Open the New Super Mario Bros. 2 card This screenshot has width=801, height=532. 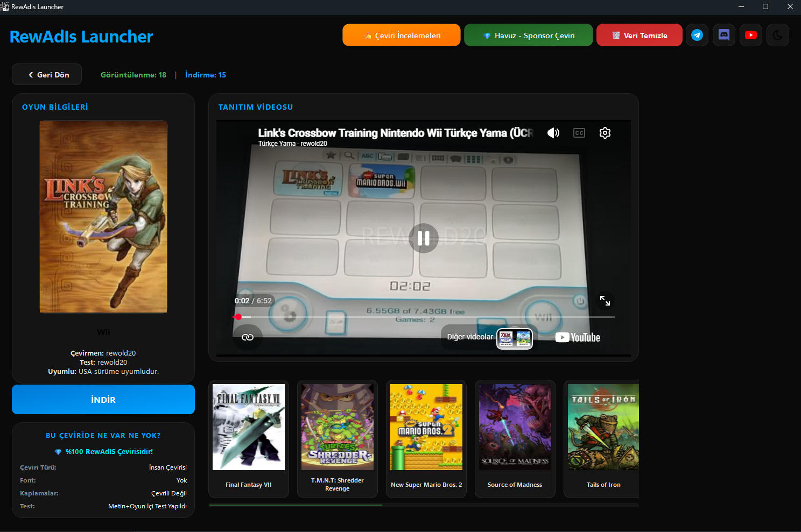[x=426, y=439]
